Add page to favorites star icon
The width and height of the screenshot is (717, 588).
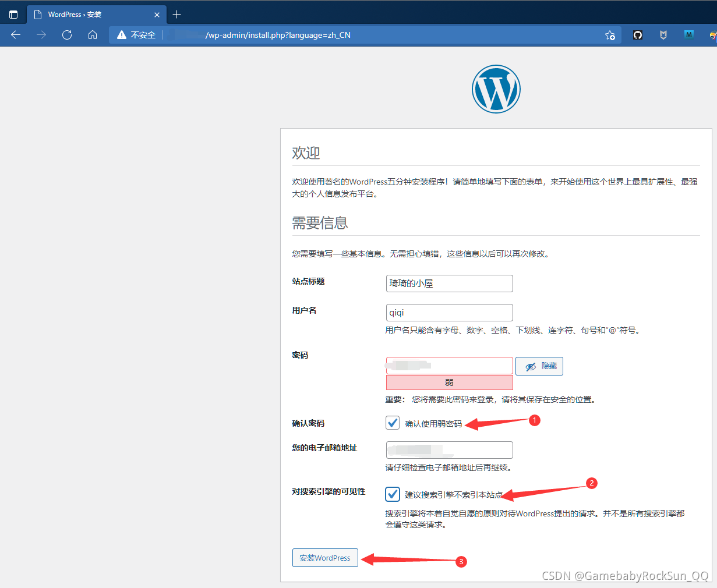pos(610,35)
